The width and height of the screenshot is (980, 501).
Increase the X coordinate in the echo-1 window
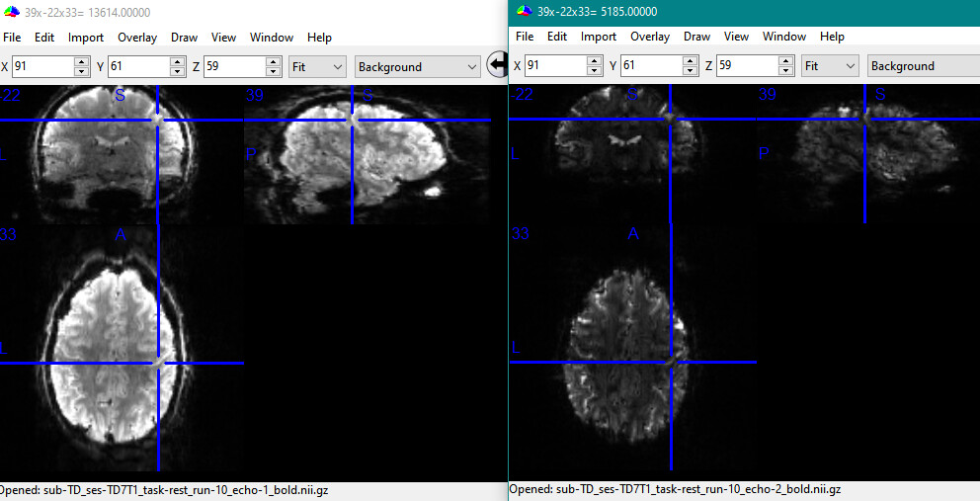(82, 61)
